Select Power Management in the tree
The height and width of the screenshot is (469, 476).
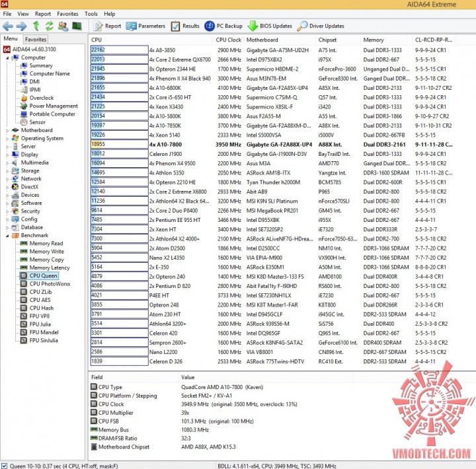pyautogui.click(x=54, y=106)
